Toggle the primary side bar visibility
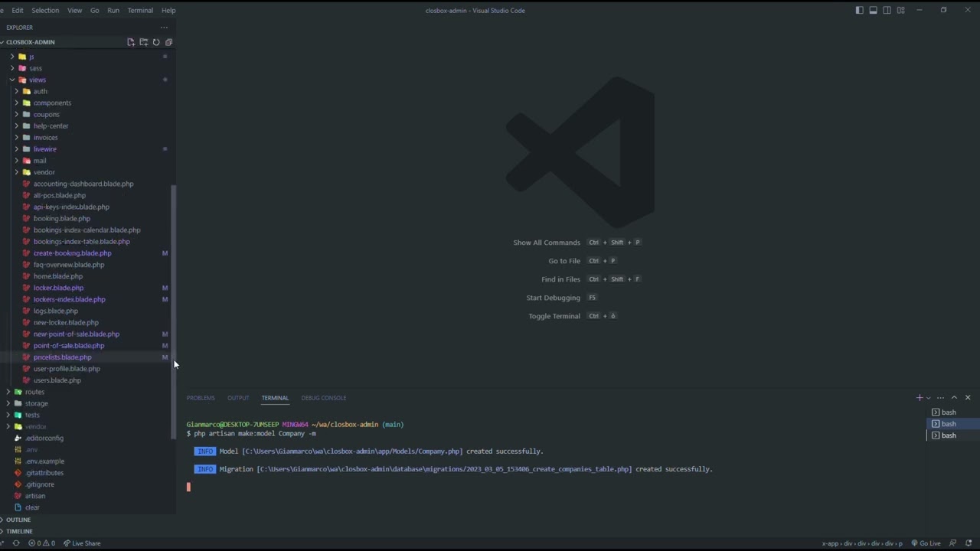980x551 pixels. pos(860,10)
